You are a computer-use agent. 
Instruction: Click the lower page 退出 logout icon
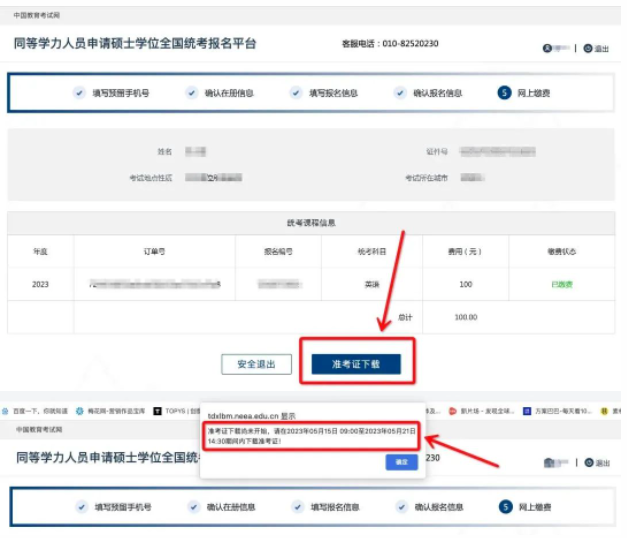[596, 463]
